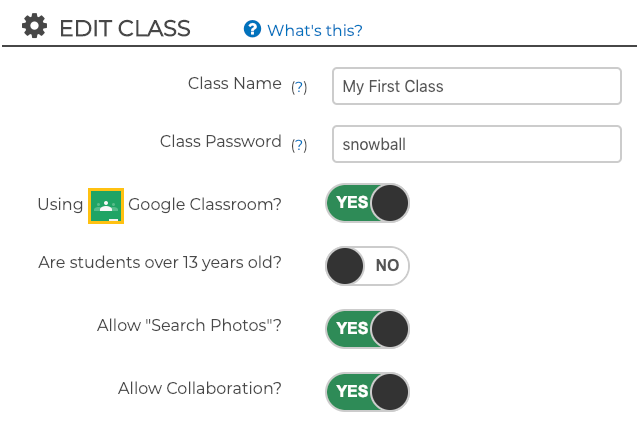Click the "Are students over 13 years old?" label
Viewport: 637px width, 423px height.
[160, 263]
